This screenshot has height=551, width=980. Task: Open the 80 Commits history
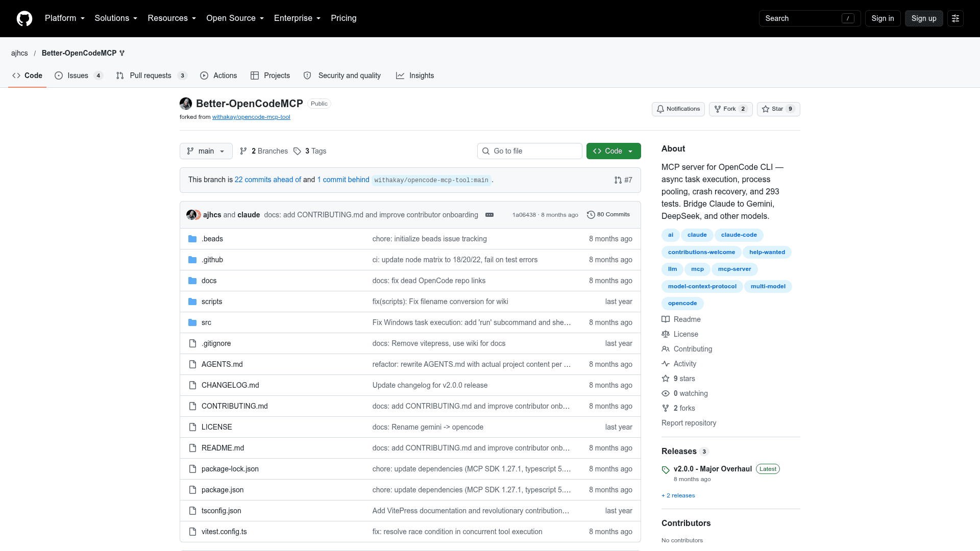[608, 215]
